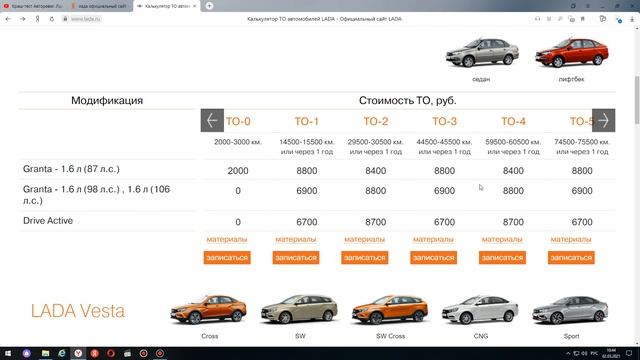Click записаться button under TO-3
The image size is (640, 360).
point(433,258)
